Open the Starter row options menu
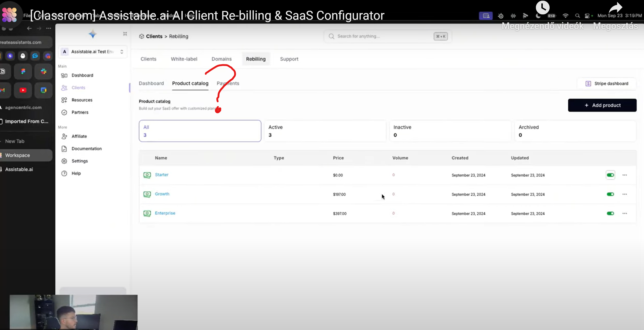The width and height of the screenshot is (644, 330). 625,175
